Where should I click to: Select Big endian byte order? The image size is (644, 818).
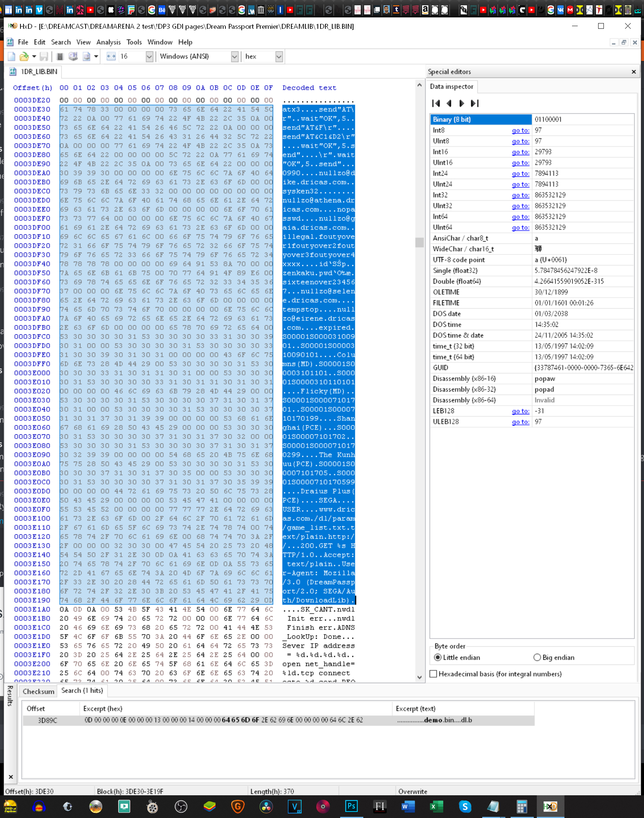tap(554, 657)
